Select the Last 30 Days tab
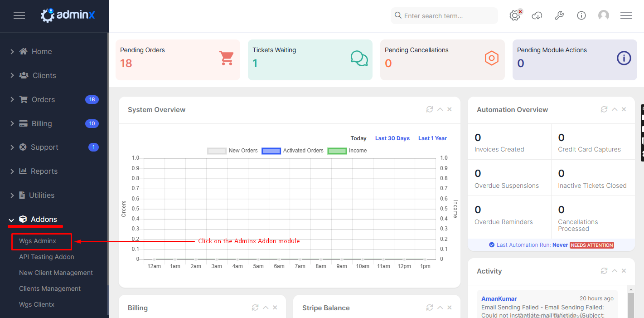 [x=392, y=138]
